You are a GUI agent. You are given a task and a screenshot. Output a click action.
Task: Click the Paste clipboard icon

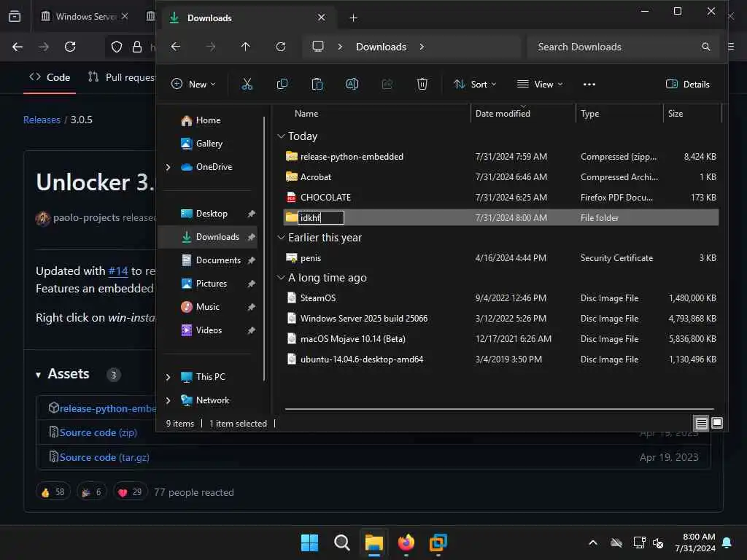tap(317, 85)
